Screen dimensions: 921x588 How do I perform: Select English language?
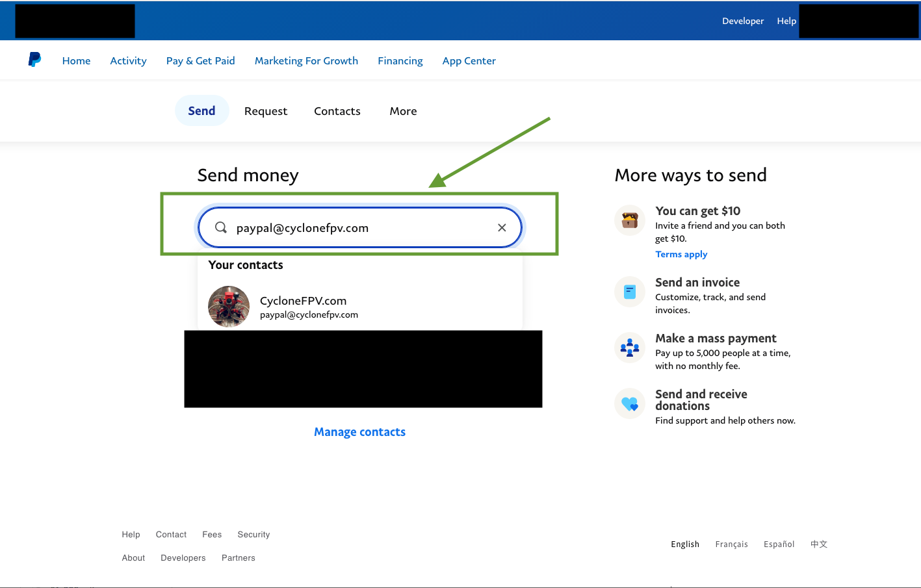point(685,544)
